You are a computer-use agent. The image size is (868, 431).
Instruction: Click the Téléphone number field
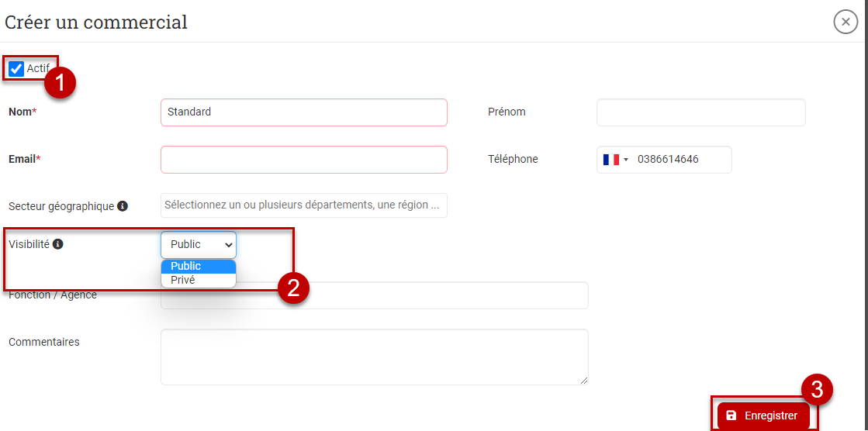point(681,160)
